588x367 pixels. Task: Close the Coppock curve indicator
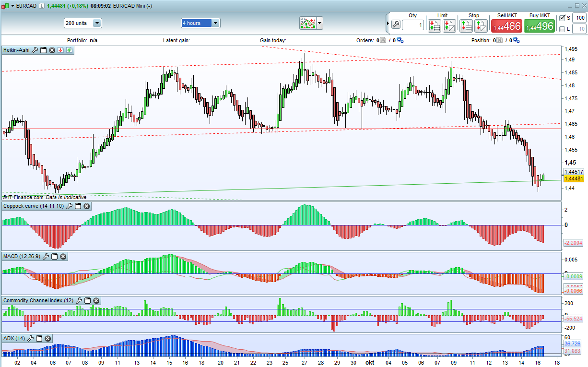[87, 206]
